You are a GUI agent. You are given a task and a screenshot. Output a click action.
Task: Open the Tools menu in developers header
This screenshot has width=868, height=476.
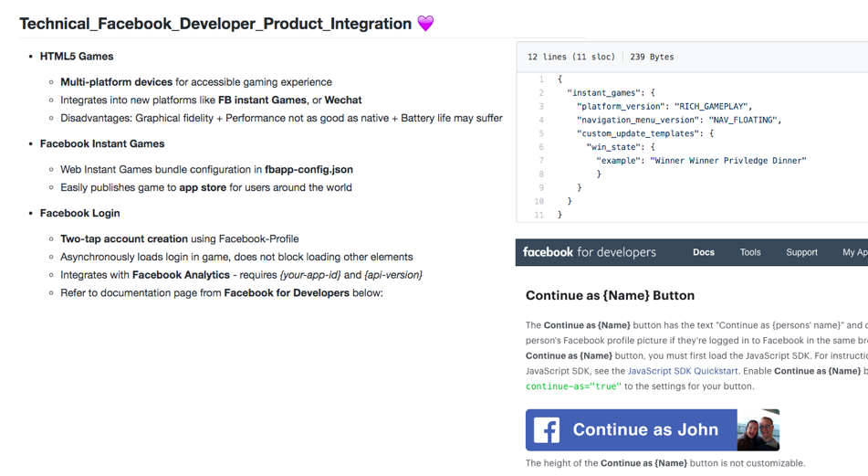coord(750,252)
